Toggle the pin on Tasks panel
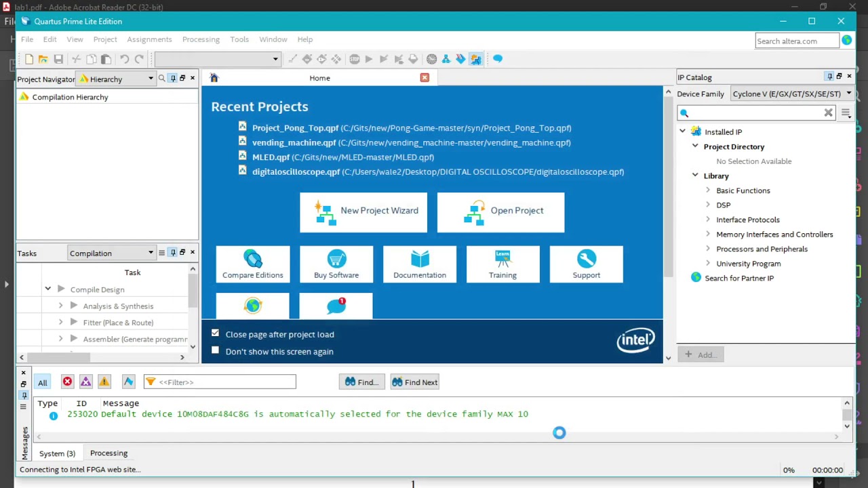This screenshot has height=488, width=868. point(173,253)
